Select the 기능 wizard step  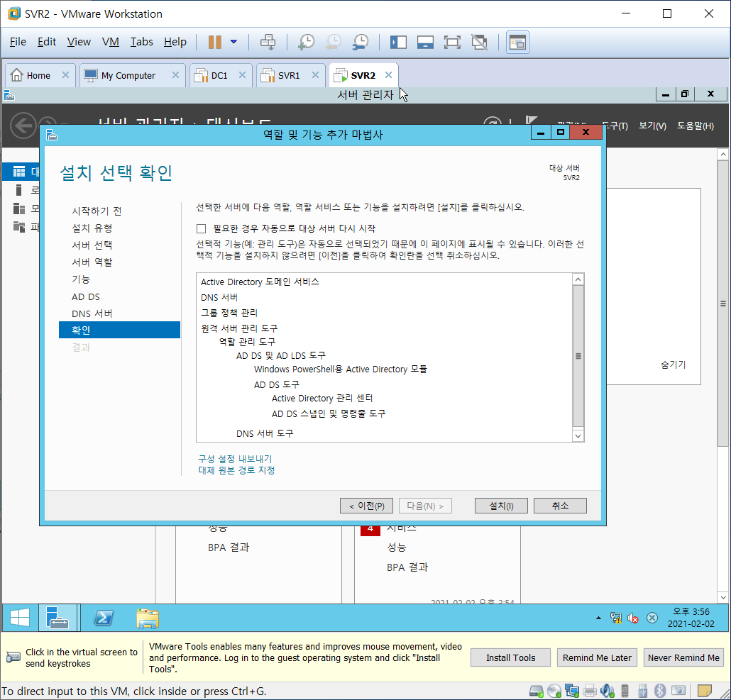(81, 279)
